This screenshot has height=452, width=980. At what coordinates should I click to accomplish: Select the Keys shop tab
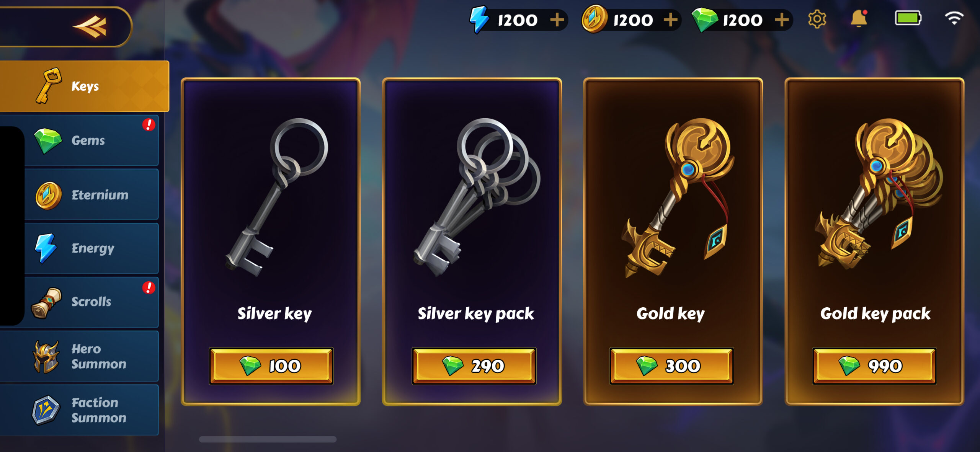[x=84, y=86]
